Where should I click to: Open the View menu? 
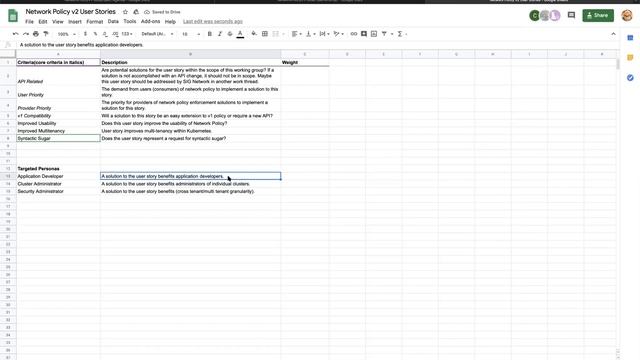click(58, 22)
